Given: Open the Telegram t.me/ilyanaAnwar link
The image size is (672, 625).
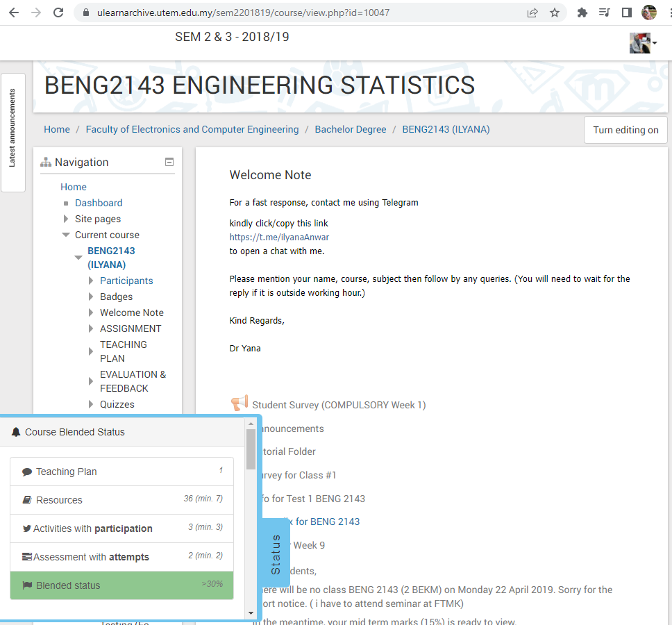Looking at the screenshot, I should tap(279, 237).
